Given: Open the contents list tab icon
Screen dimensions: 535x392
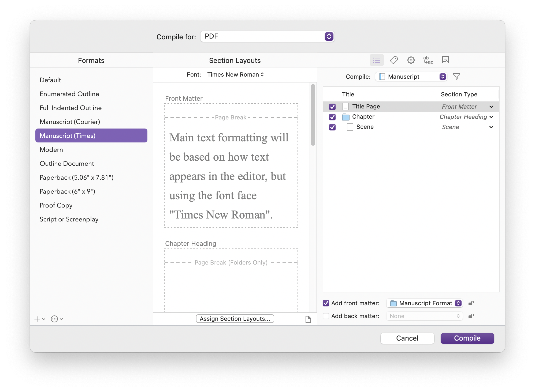Looking at the screenshot, I should 377,60.
